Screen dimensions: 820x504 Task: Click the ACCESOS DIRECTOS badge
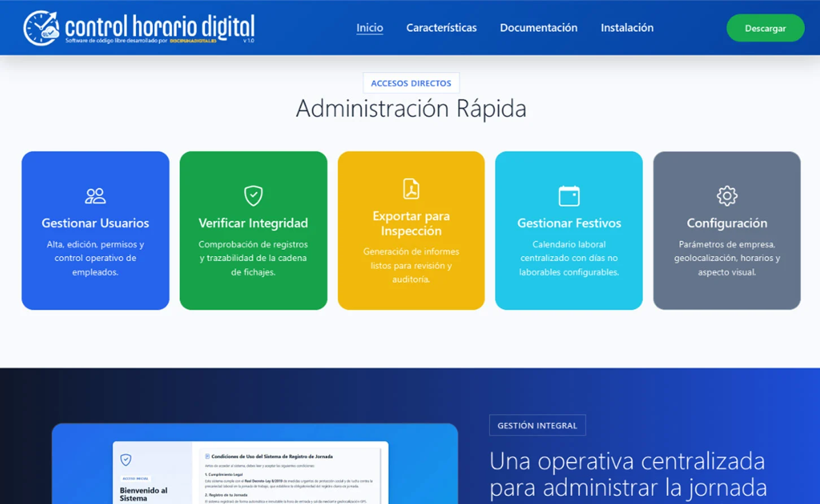coord(411,83)
